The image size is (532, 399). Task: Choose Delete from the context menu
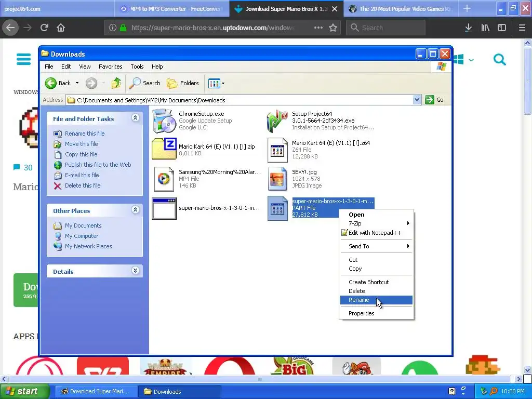pyautogui.click(x=376, y=291)
